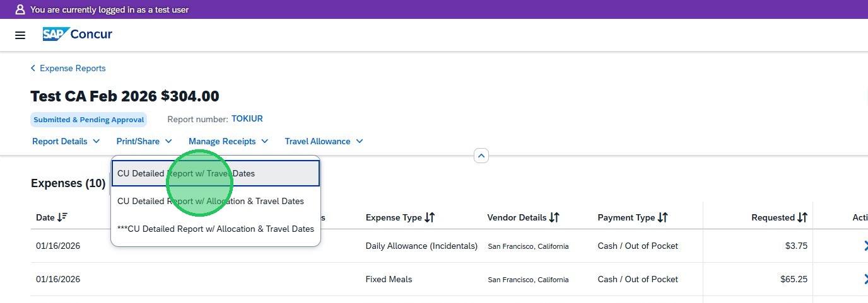Image resolution: width=868 pixels, height=303 pixels.
Task: Sort expenses by Date column
Action: tap(52, 217)
